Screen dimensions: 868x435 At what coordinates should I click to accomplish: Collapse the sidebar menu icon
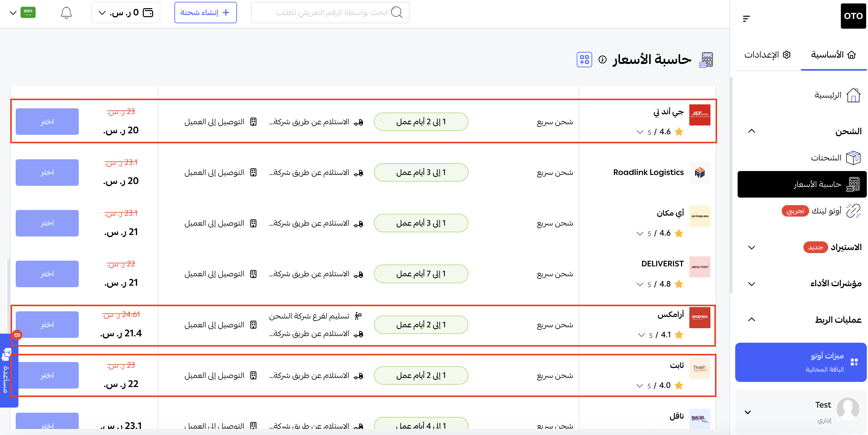click(746, 18)
